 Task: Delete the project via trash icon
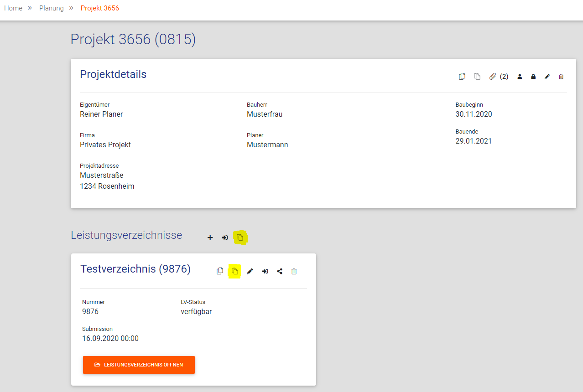pyautogui.click(x=561, y=77)
